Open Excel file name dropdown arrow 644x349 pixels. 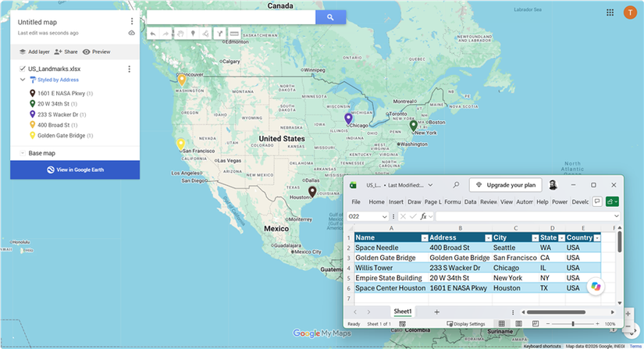coord(430,185)
